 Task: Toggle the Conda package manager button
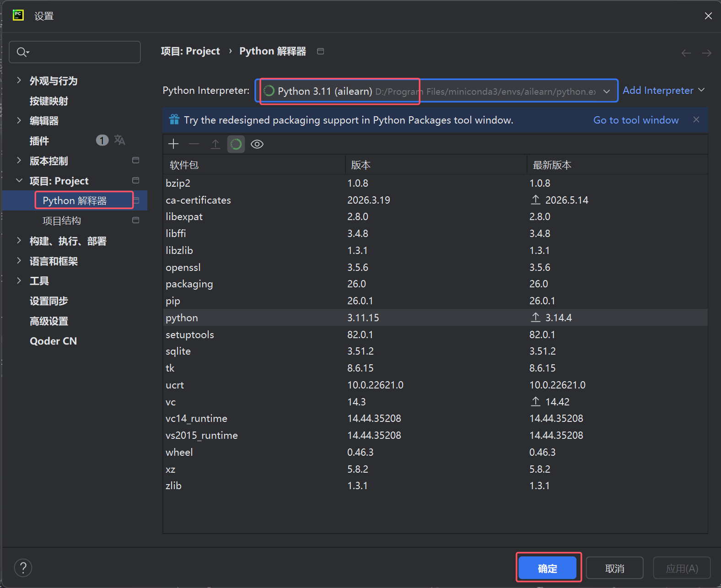coord(236,144)
